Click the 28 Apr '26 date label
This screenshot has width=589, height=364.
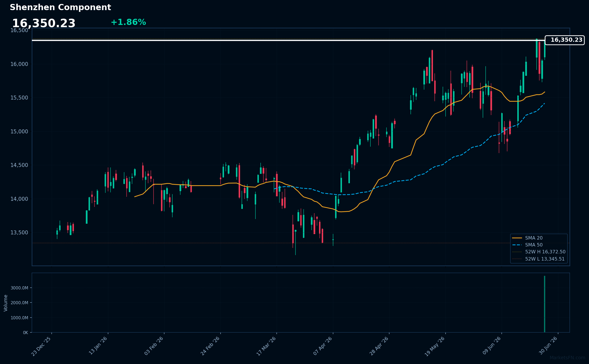[x=379, y=346]
